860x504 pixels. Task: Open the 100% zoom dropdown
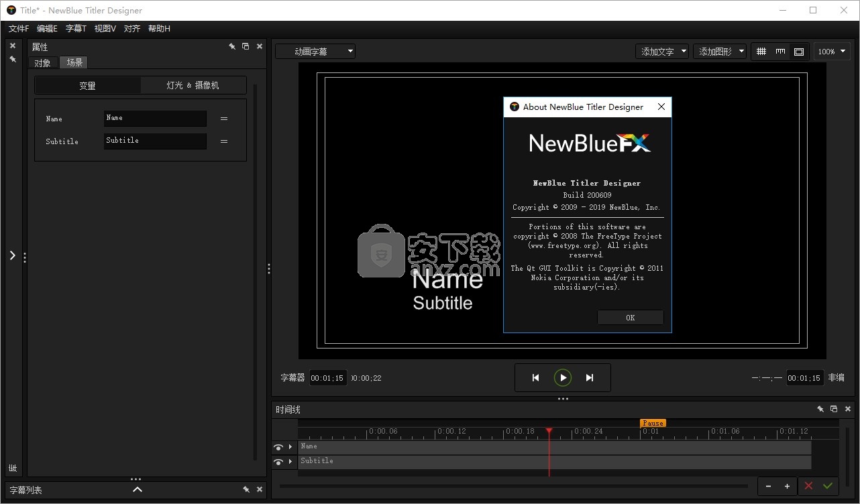click(x=832, y=52)
